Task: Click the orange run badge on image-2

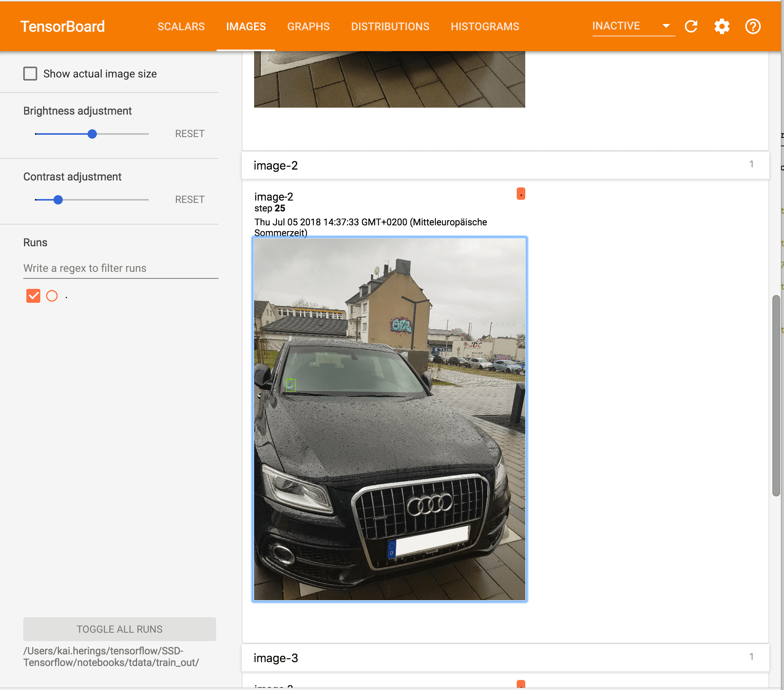Action: pos(521,194)
